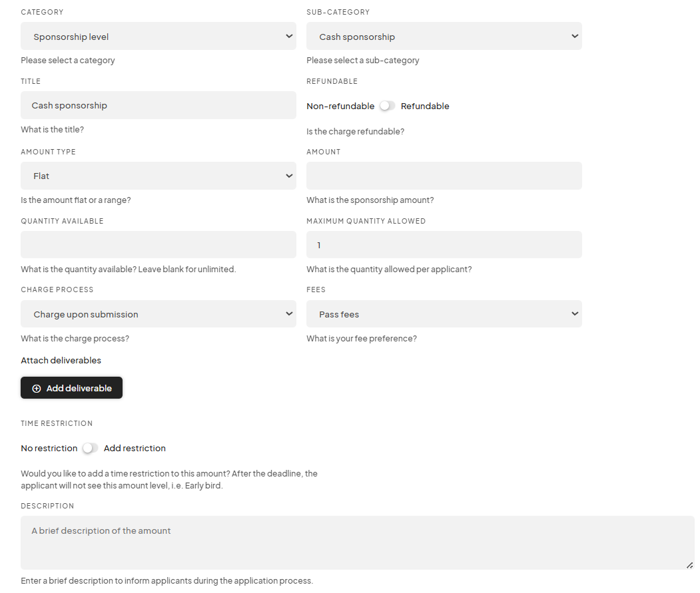Screen dimensions: 700x593
Task: Click the Add deliverable button
Action: 71,388
